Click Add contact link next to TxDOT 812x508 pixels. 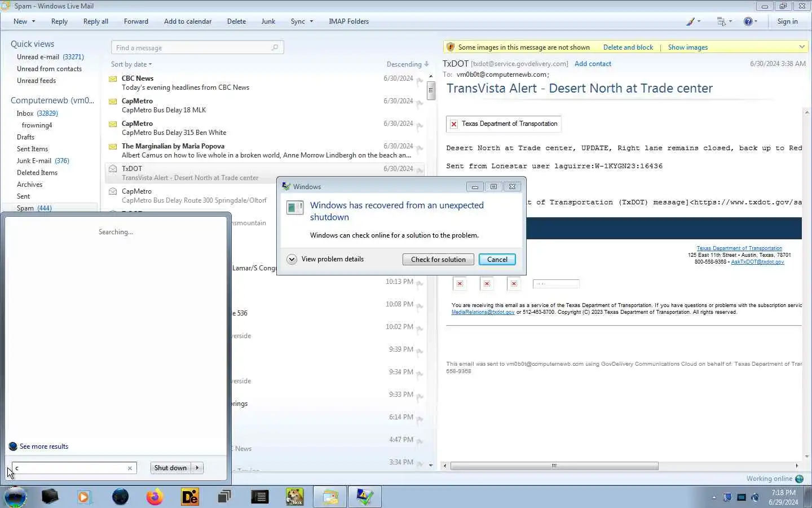point(593,64)
